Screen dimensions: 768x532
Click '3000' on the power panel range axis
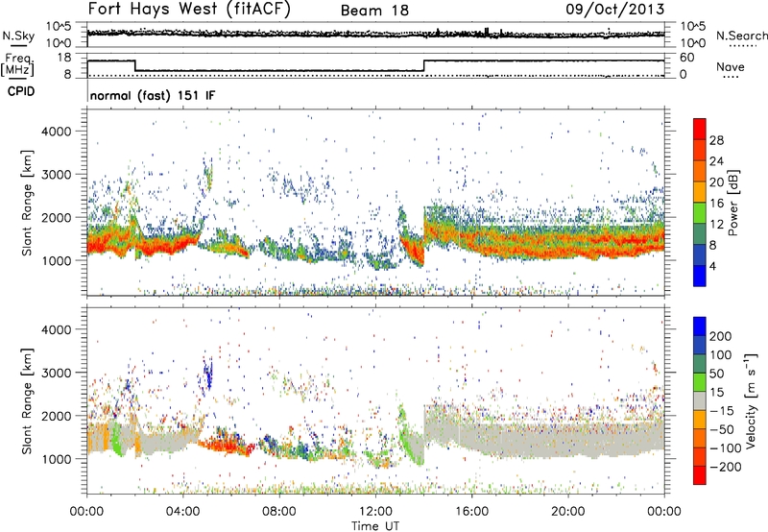pos(57,175)
